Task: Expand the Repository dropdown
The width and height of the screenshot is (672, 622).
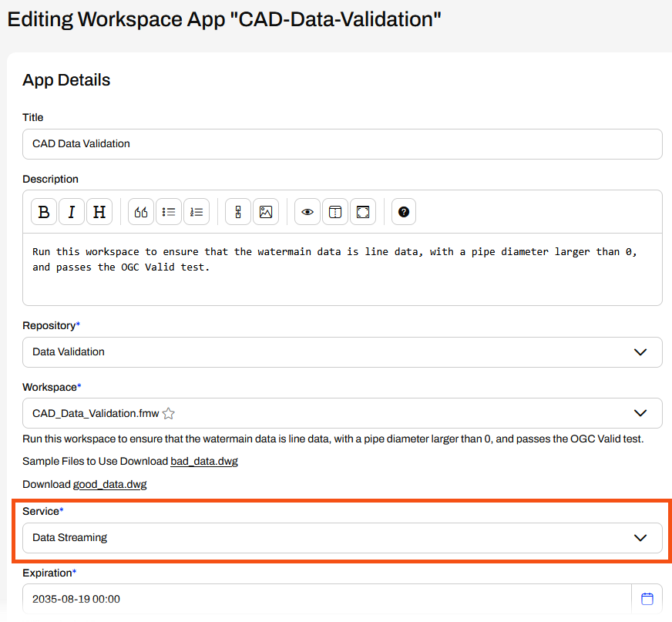Action: pyautogui.click(x=640, y=351)
